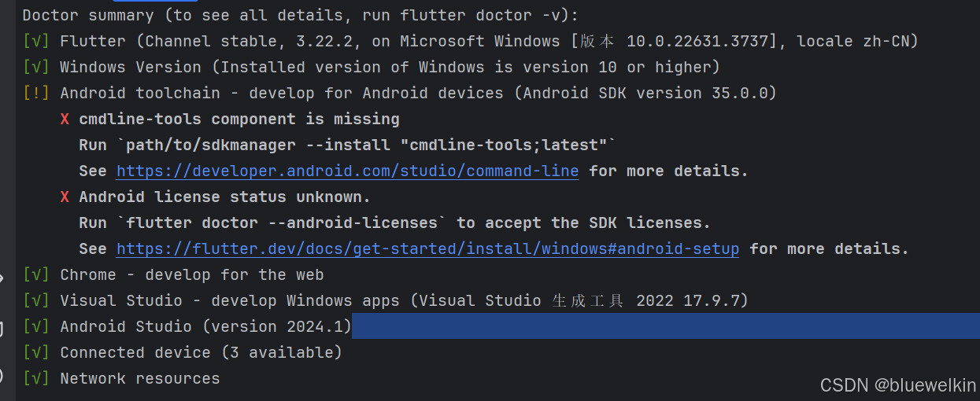Click the yellow [!] warning marker
The width and height of the screenshot is (980, 401).
tap(36, 93)
